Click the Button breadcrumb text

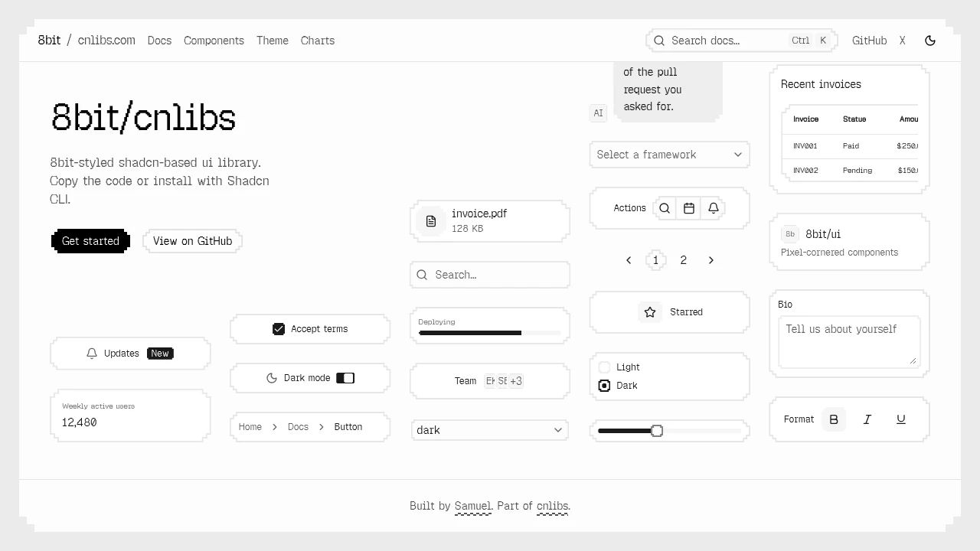[348, 427]
